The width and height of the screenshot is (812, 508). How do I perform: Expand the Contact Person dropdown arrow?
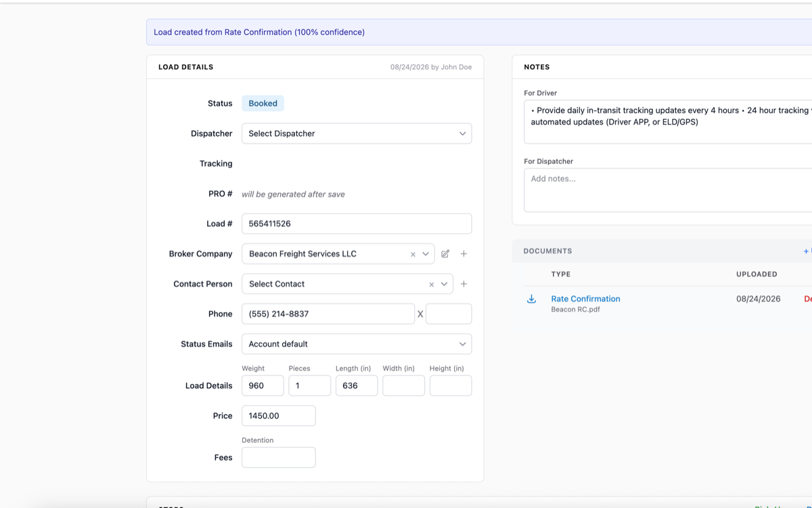tap(444, 284)
